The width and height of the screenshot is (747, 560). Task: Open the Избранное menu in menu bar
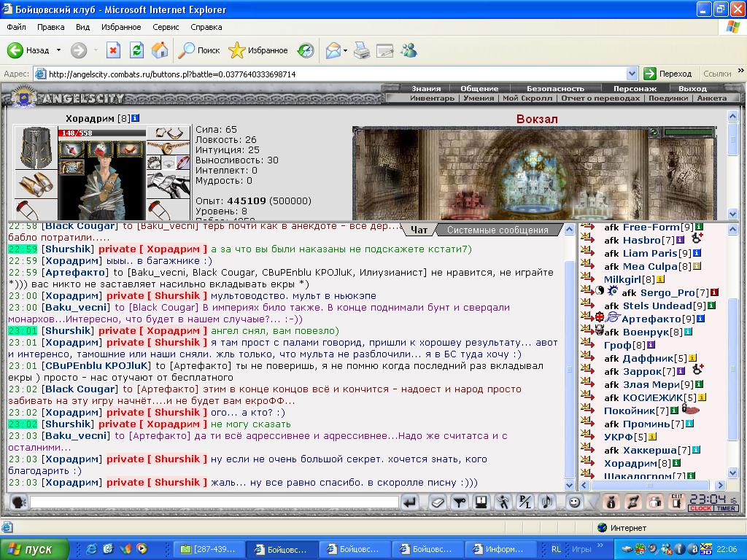point(121,27)
